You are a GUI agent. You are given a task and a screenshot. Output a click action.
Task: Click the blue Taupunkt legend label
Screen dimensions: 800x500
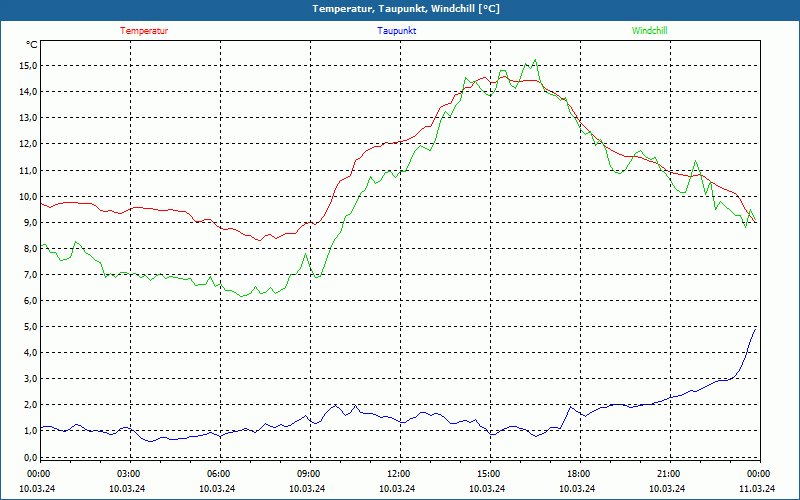[396, 31]
